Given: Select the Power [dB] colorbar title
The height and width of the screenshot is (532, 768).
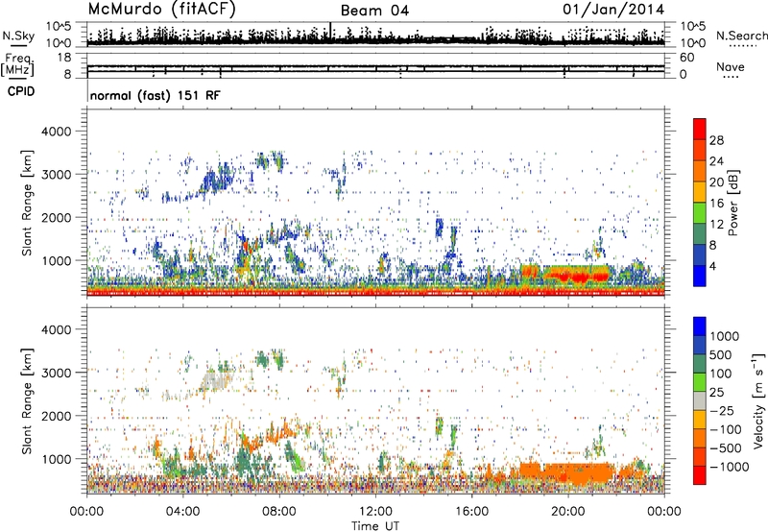Looking at the screenshot, I should [x=733, y=203].
